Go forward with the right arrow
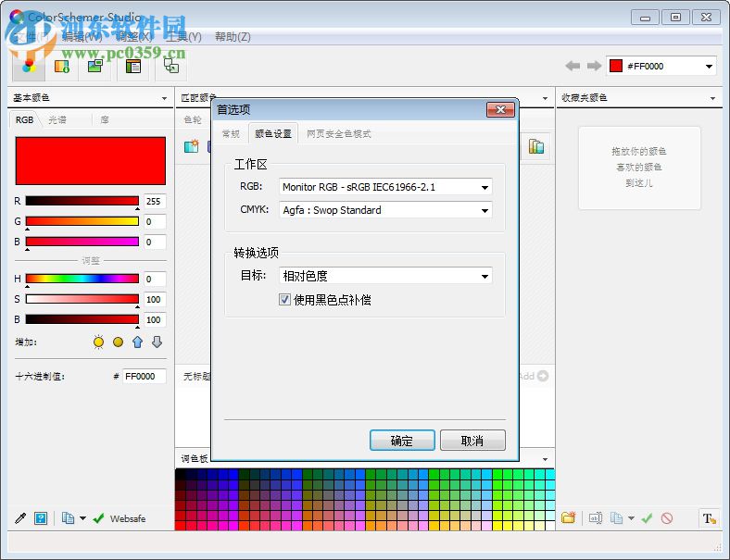This screenshot has width=730, height=560. [594, 66]
